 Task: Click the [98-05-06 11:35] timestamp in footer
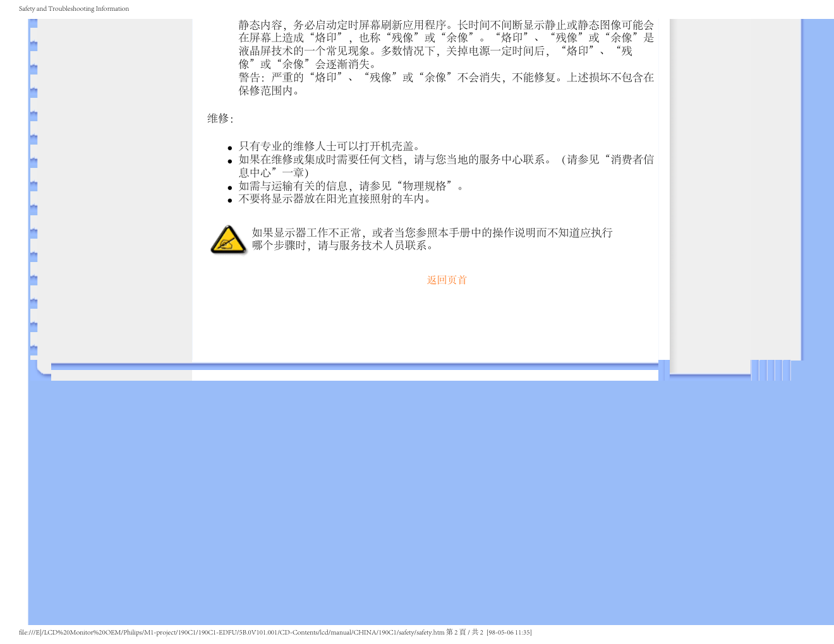[x=509, y=633]
